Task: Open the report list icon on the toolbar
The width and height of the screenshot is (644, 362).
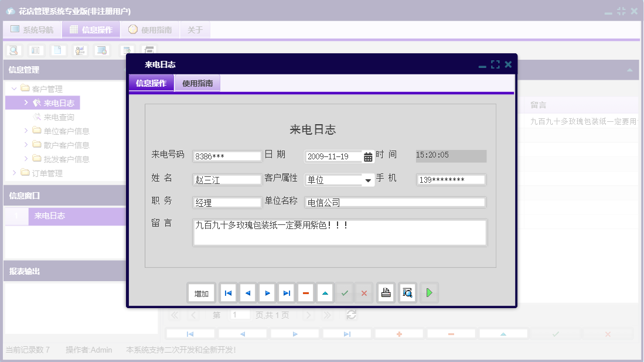Action: 35,50
